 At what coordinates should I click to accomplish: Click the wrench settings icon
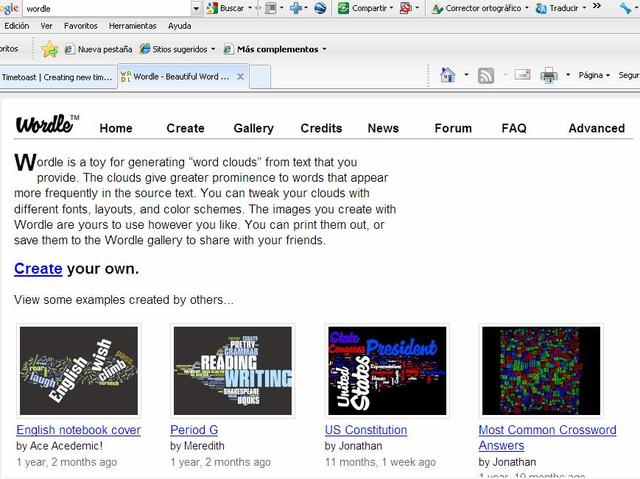coord(626,8)
